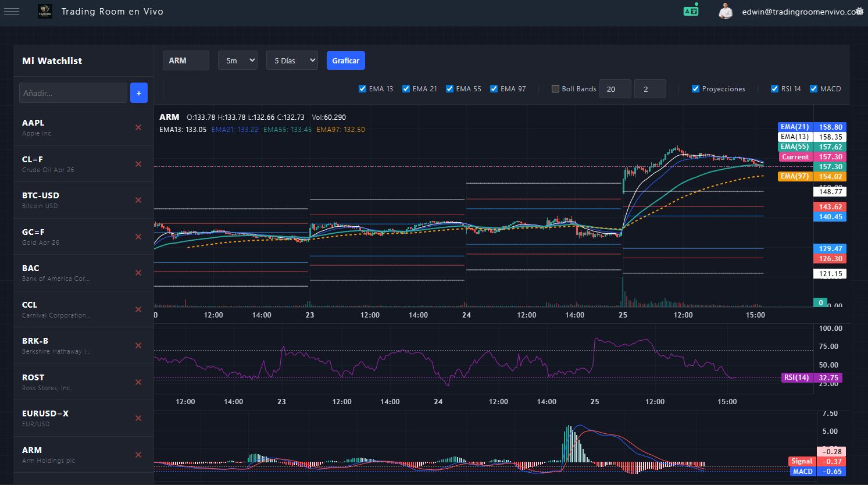Click the blue plus add-symbol button
Viewport: 868px width, 485px height.
[x=139, y=93]
